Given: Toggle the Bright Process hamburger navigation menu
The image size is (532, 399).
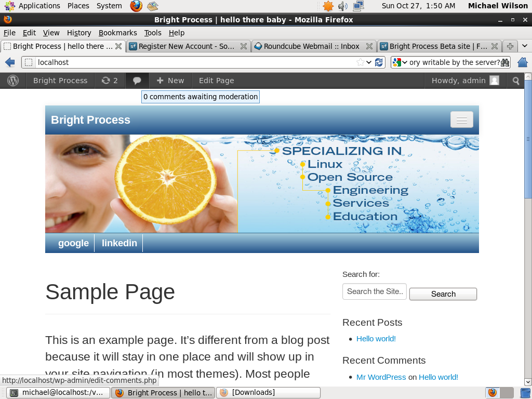Looking at the screenshot, I should pyautogui.click(x=461, y=119).
